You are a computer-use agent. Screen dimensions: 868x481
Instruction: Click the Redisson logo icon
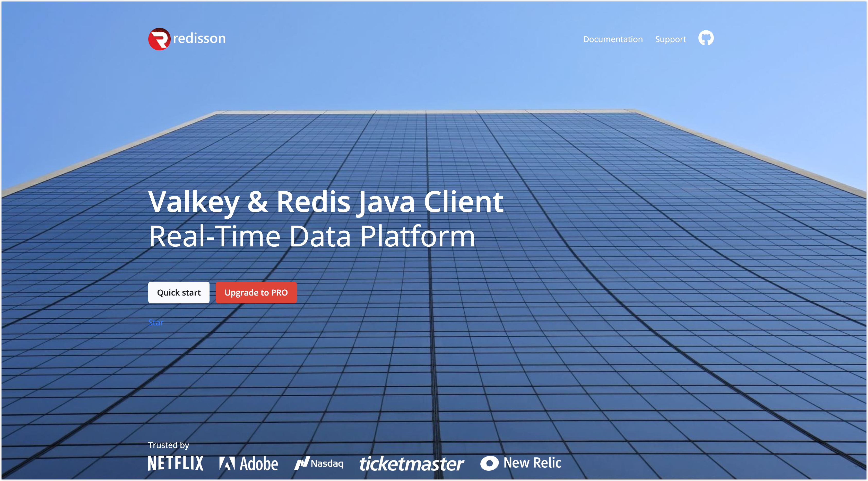coord(159,39)
